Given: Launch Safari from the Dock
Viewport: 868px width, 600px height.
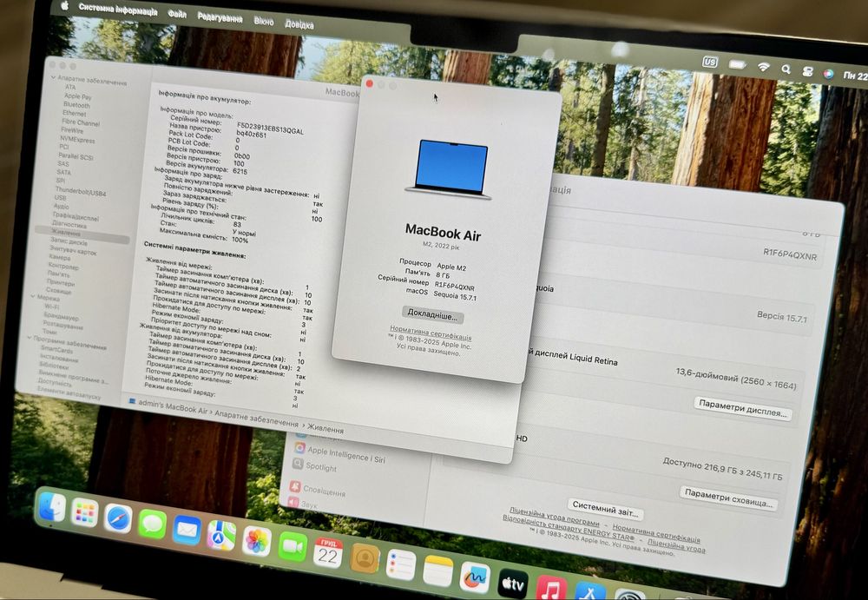Looking at the screenshot, I should [x=118, y=519].
